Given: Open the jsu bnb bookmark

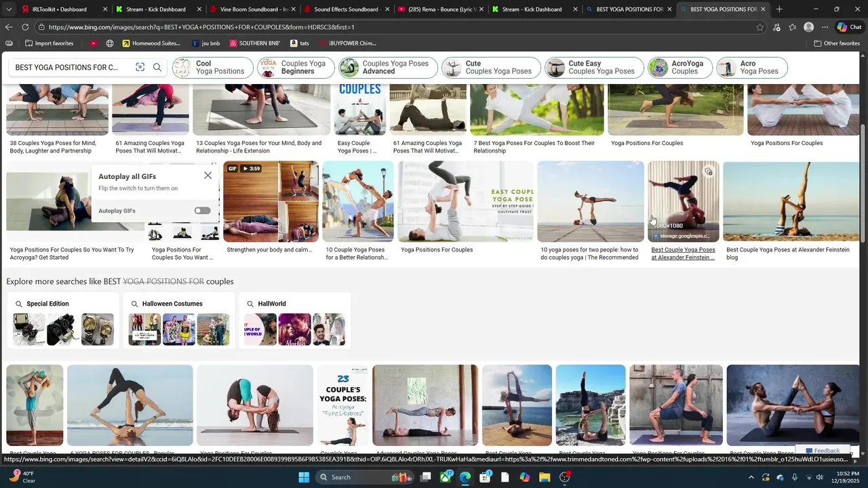Looking at the screenshot, I should (206, 43).
